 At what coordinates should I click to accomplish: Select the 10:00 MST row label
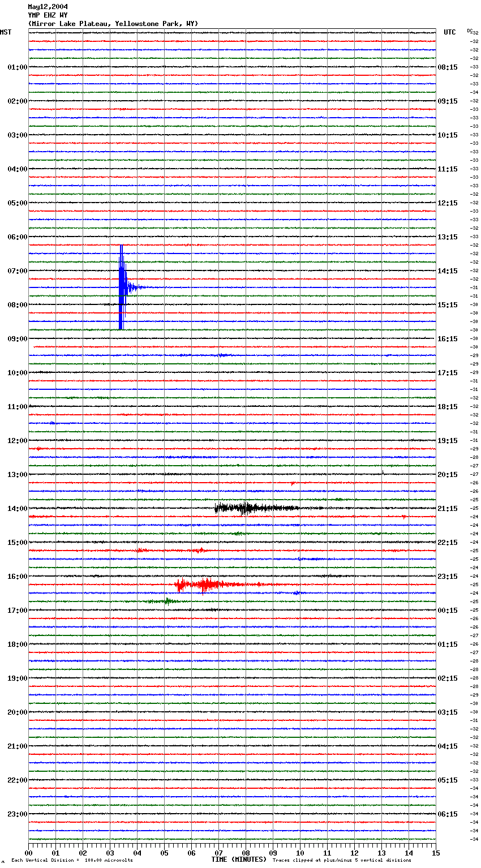18,373
